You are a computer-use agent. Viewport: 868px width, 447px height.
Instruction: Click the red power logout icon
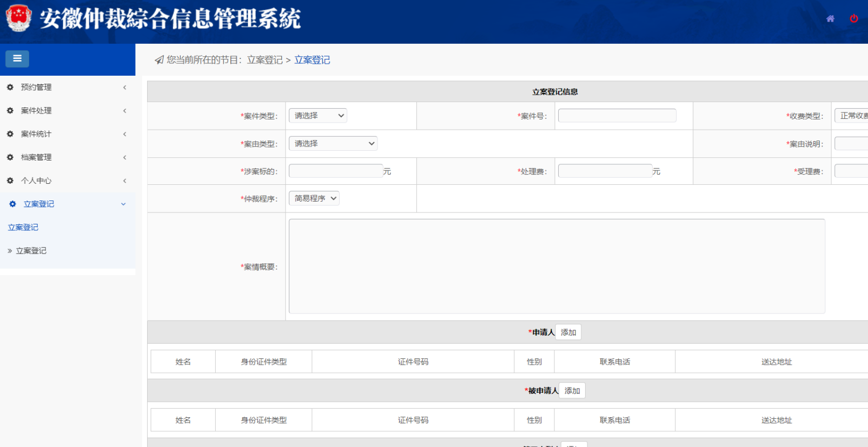[854, 18]
